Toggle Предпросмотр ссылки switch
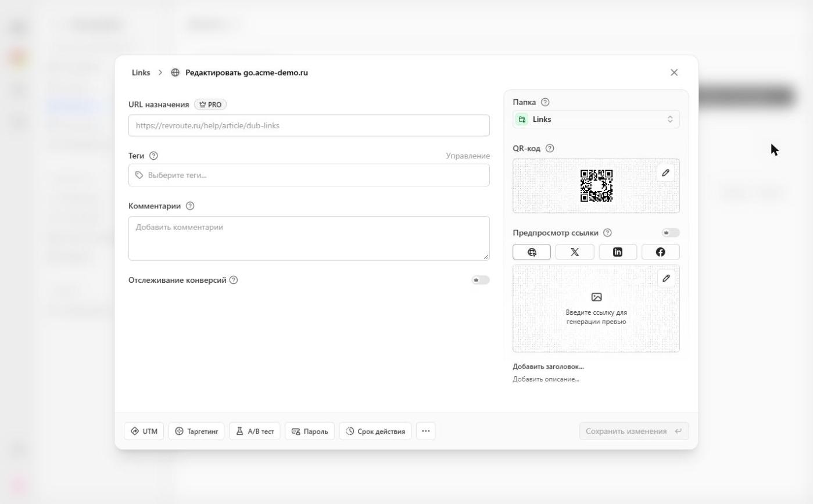This screenshot has width=813, height=504. [x=671, y=233]
